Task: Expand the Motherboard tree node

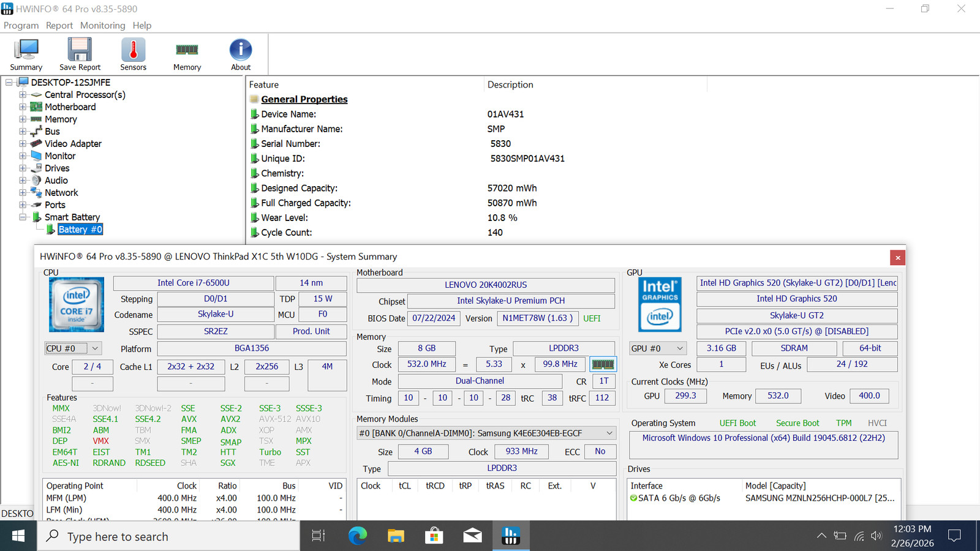Action: point(23,107)
